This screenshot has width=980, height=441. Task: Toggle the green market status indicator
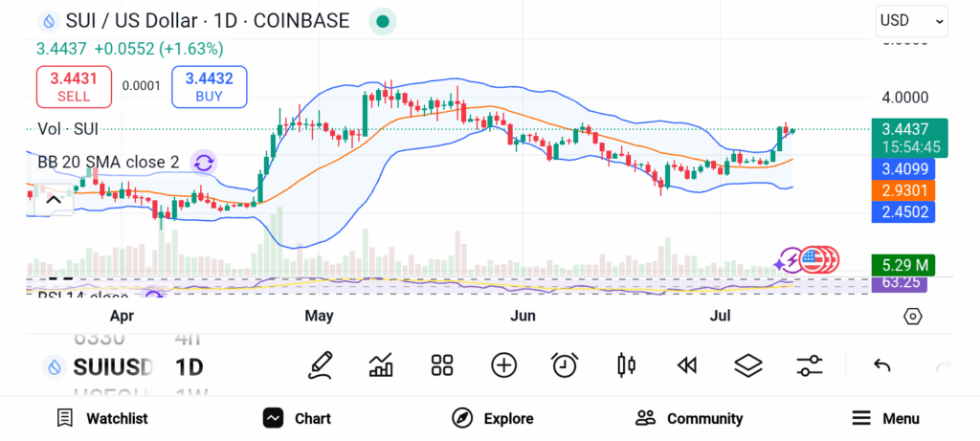[x=383, y=22]
